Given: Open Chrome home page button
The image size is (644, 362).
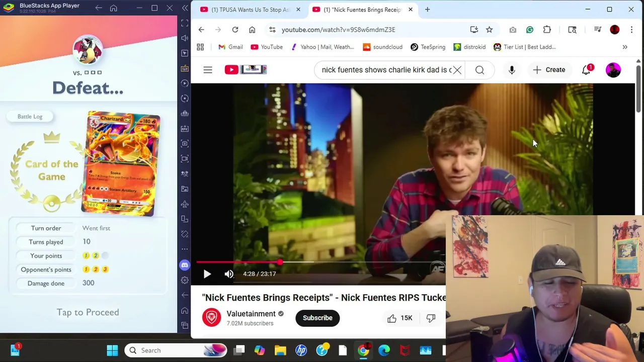Looking at the screenshot, I should (x=252, y=30).
